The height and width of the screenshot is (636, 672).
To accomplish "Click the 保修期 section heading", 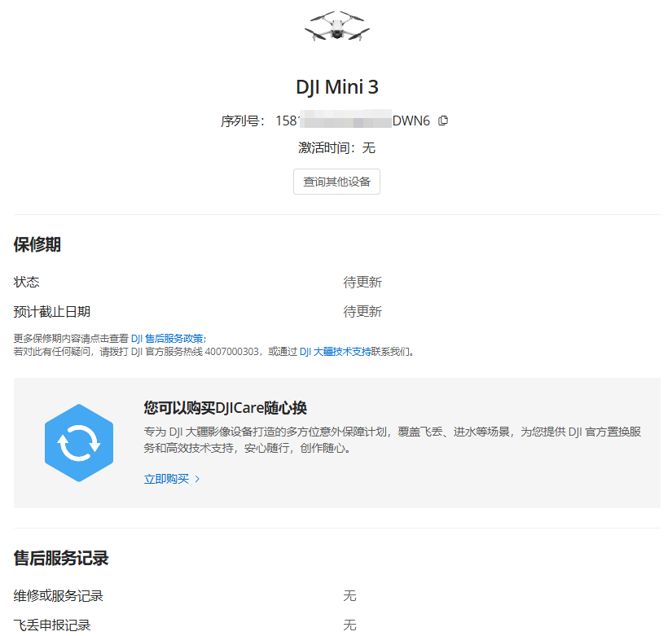I will pos(37,245).
